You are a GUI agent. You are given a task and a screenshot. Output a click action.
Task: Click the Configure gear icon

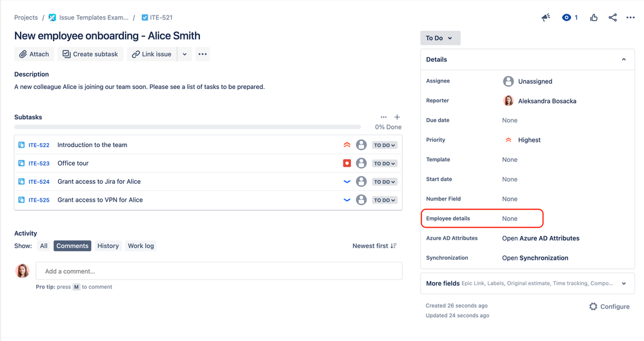click(x=593, y=307)
